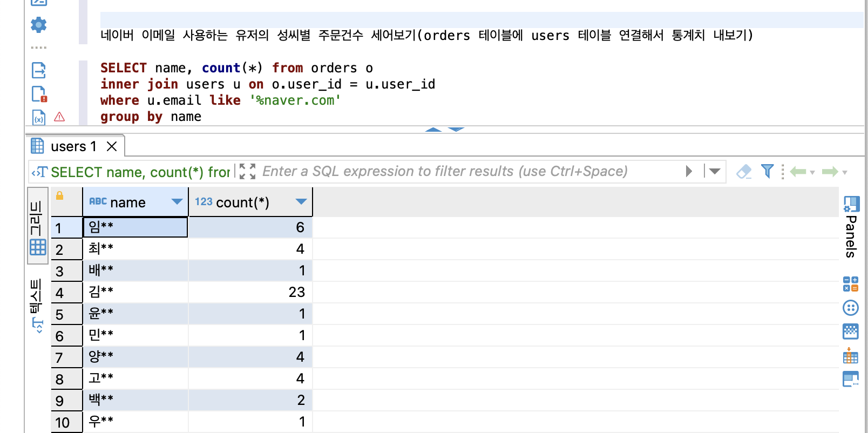Click the 그리드 tab grid icon
The width and height of the screenshot is (868, 433).
pyautogui.click(x=38, y=247)
